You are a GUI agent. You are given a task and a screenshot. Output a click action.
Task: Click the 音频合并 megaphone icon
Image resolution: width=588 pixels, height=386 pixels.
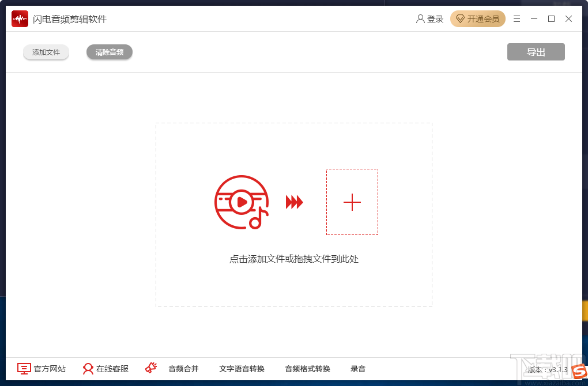pyautogui.click(x=150, y=369)
